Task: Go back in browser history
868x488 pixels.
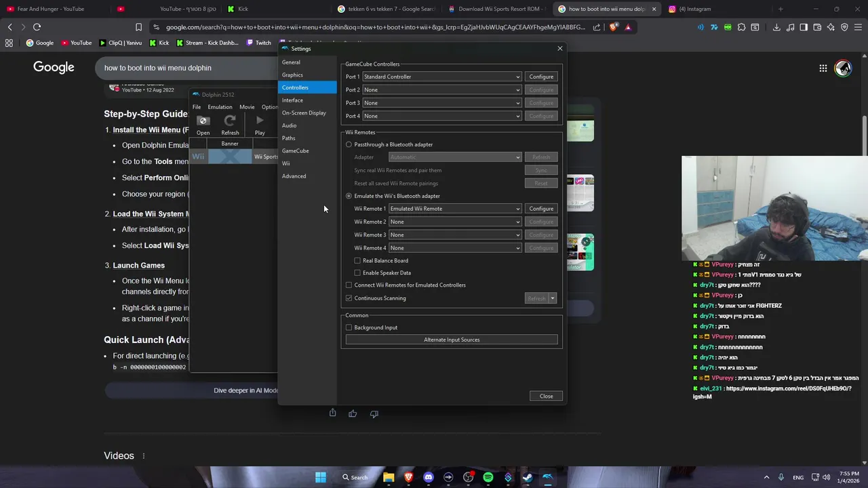Action: point(9,27)
